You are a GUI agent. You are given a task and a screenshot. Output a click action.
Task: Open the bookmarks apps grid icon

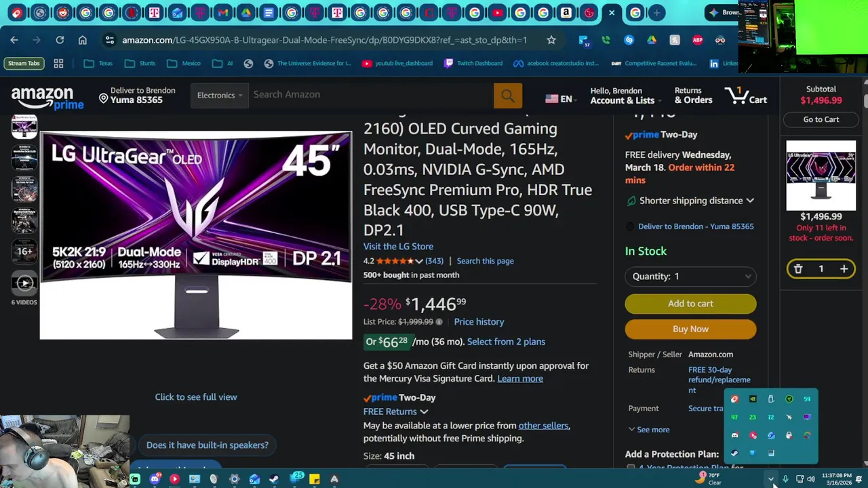coord(58,63)
